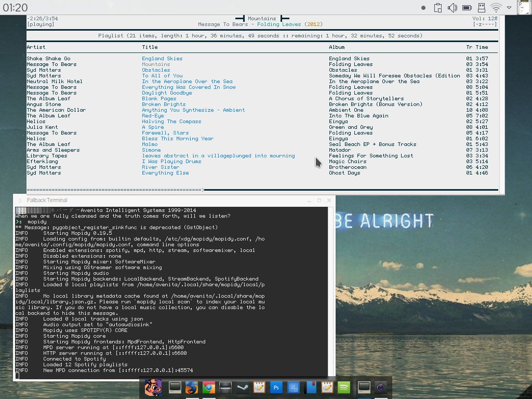Open the anime girl avatar dock icon

[x=153, y=388]
